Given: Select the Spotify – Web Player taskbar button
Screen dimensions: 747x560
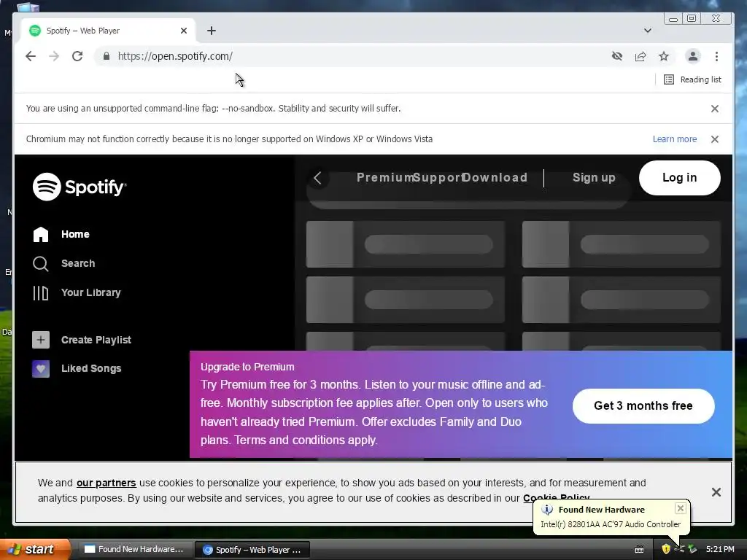Looking at the screenshot, I should pos(252,550).
